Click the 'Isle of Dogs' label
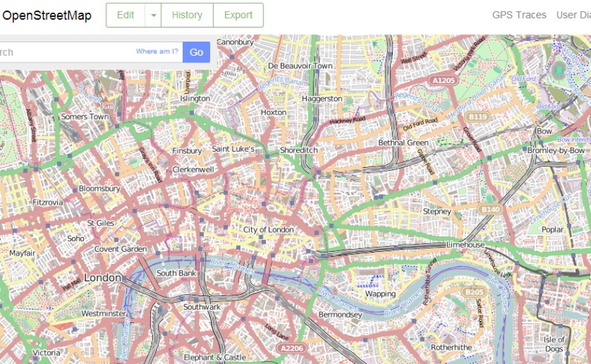The height and width of the screenshot is (364, 591). click(554, 344)
